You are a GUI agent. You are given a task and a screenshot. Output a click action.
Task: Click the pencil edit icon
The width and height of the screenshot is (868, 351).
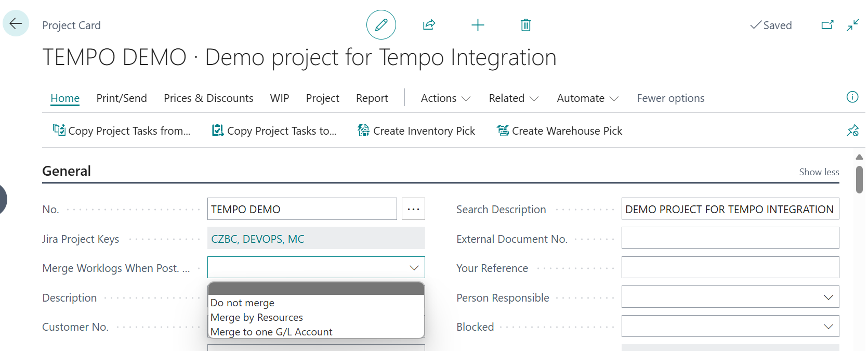tap(381, 25)
